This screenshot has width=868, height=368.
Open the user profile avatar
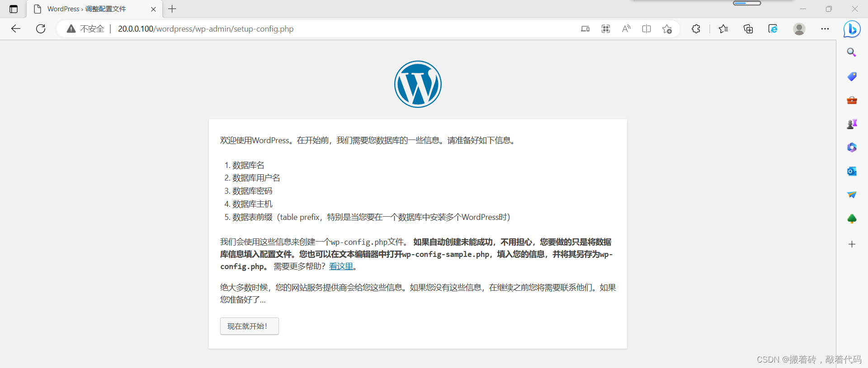pos(799,29)
